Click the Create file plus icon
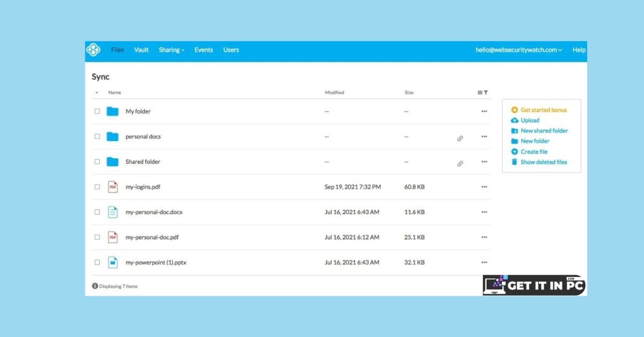 click(515, 152)
